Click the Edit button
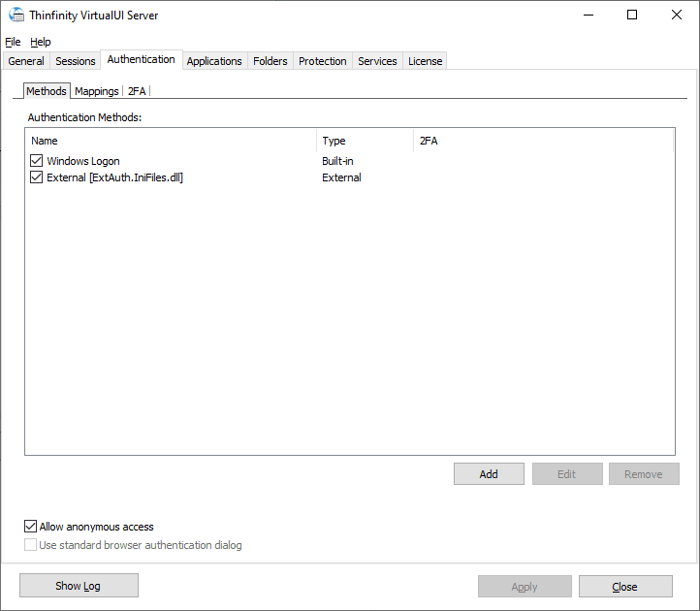 coord(567,474)
